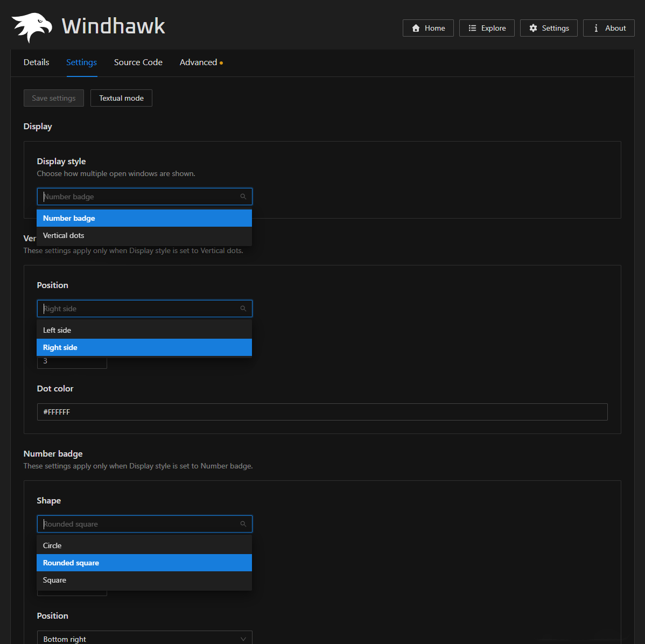Pick Circle shape option
Viewport: 645px width, 644px height.
coord(144,545)
